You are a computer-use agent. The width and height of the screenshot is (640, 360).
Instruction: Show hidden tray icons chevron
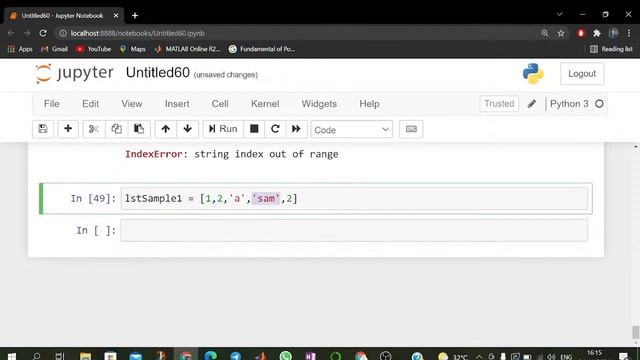[479, 357]
